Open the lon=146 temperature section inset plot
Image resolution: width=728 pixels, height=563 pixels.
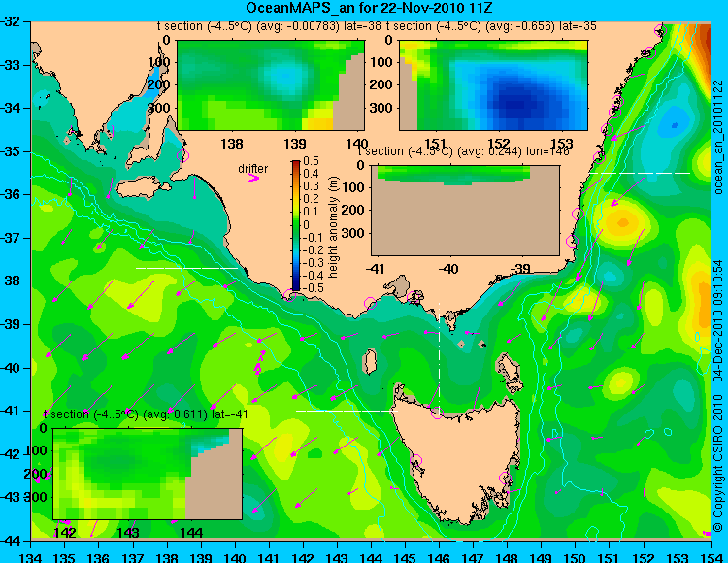click(x=465, y=211)
